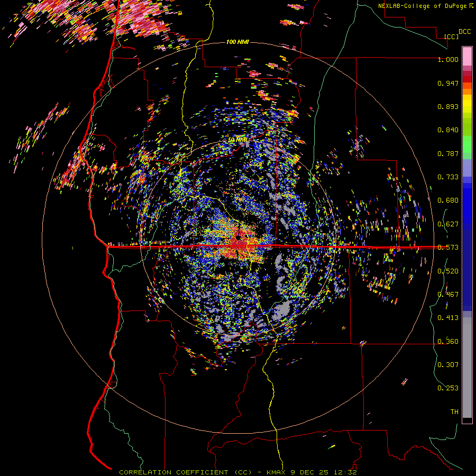Select the 0.840 scale value
Viewport: 476px width, 476px height.
coord(448,130)
